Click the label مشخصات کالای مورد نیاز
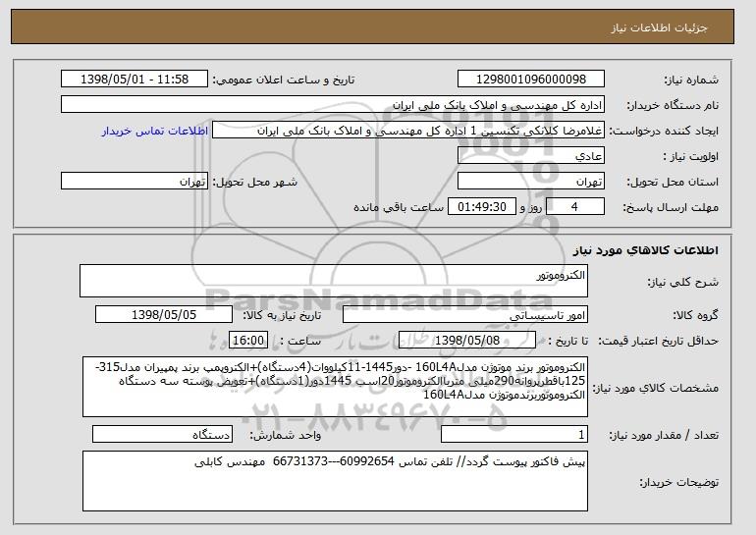The width and height of the screenshot is (756, 535). pyautogui.click(x=656, y=388)
